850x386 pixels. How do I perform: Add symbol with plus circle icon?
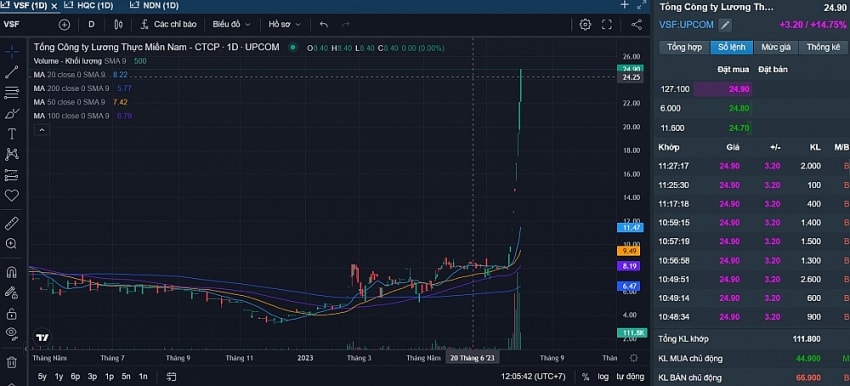[65, 24]
